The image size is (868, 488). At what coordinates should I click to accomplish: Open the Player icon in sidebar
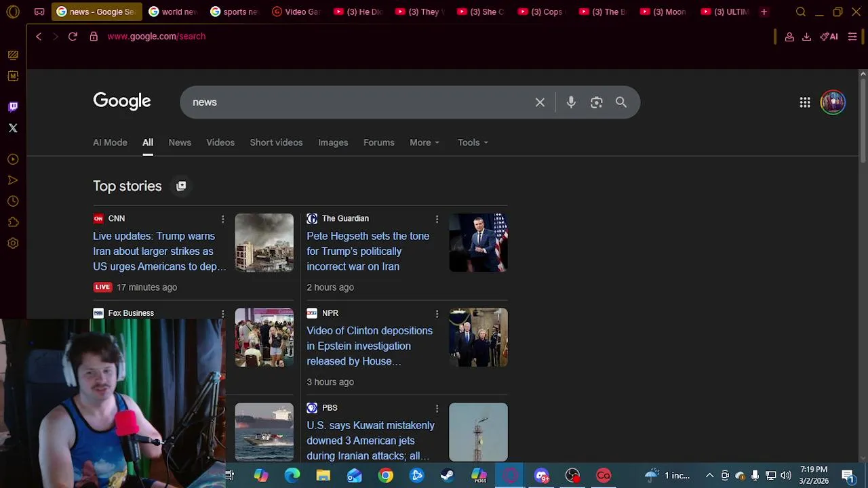tap(13, 159)
